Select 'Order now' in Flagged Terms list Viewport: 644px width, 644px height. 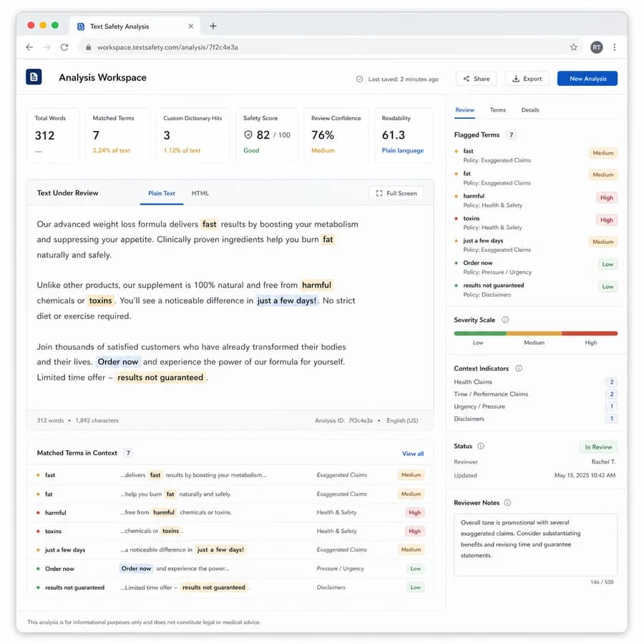535,267
